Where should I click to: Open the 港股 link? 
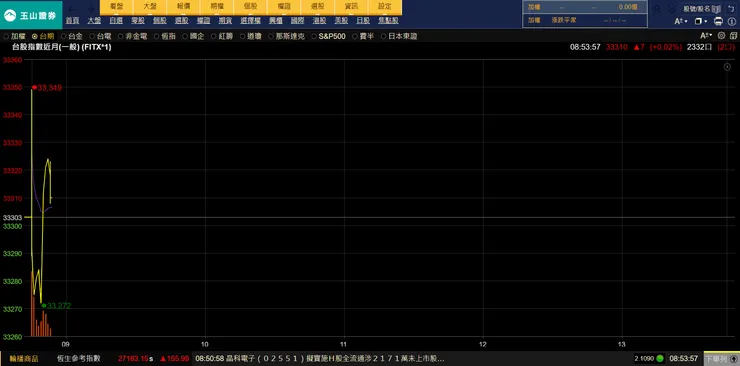click(320, 21)
